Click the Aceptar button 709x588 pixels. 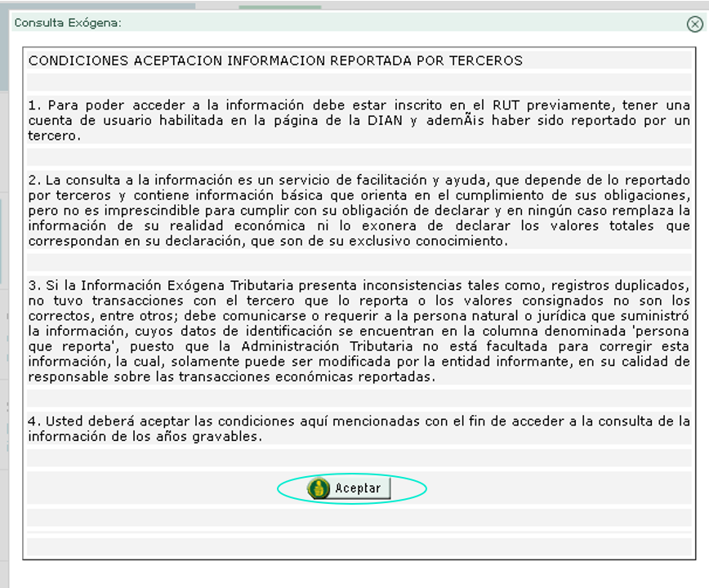coord(349,488)
